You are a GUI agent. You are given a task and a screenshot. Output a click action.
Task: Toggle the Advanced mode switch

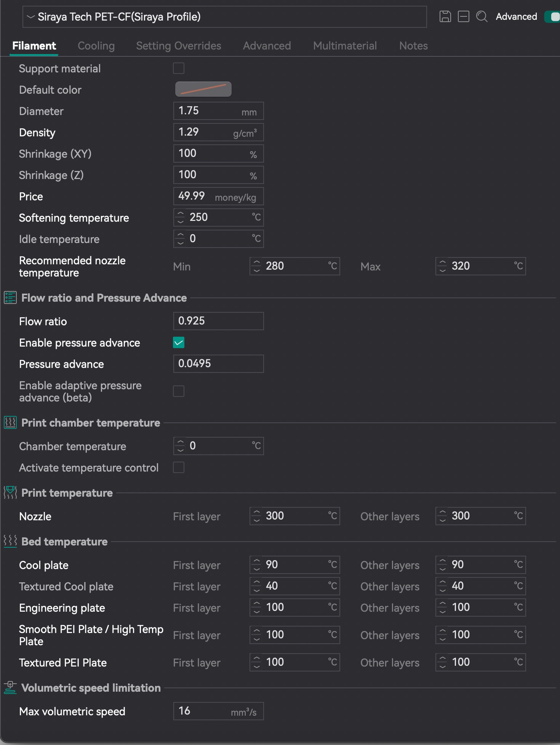pos(552,17)
